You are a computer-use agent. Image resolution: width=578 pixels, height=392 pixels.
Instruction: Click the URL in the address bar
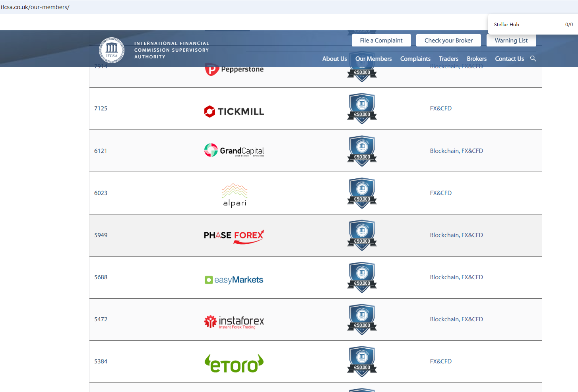click(x=35, y=7)
